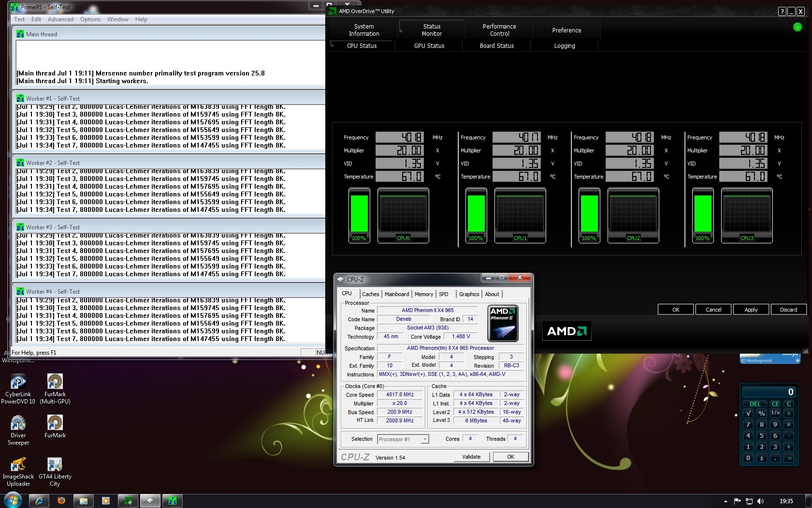
Task: Click the Validate button in CPU-Z
Action: click(471, 457)
